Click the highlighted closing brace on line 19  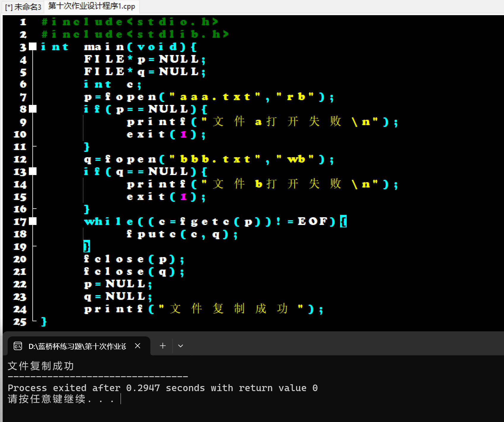pos(87,246)
